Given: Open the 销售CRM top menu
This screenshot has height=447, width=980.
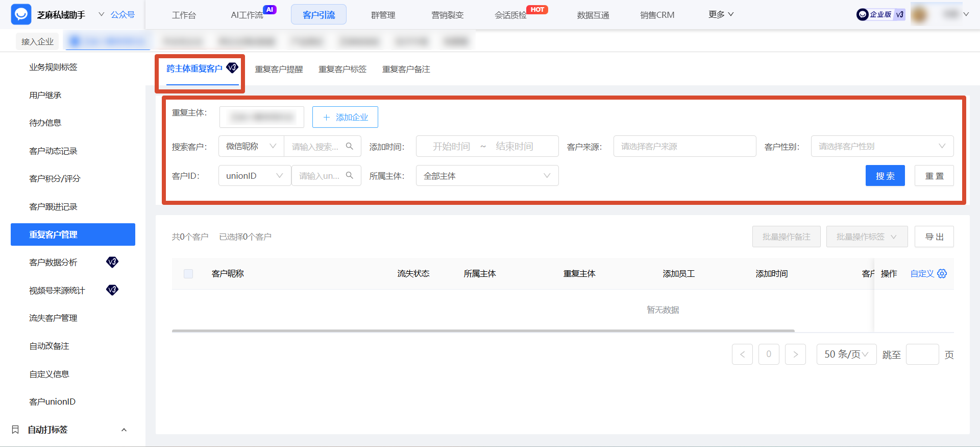Looking at the screenshot, I should tap(657, 15).
